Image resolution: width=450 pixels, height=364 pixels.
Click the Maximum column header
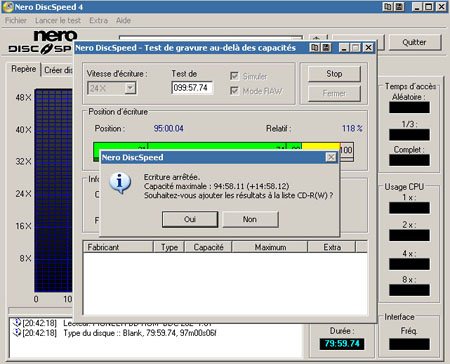click(x=270, y=247)
